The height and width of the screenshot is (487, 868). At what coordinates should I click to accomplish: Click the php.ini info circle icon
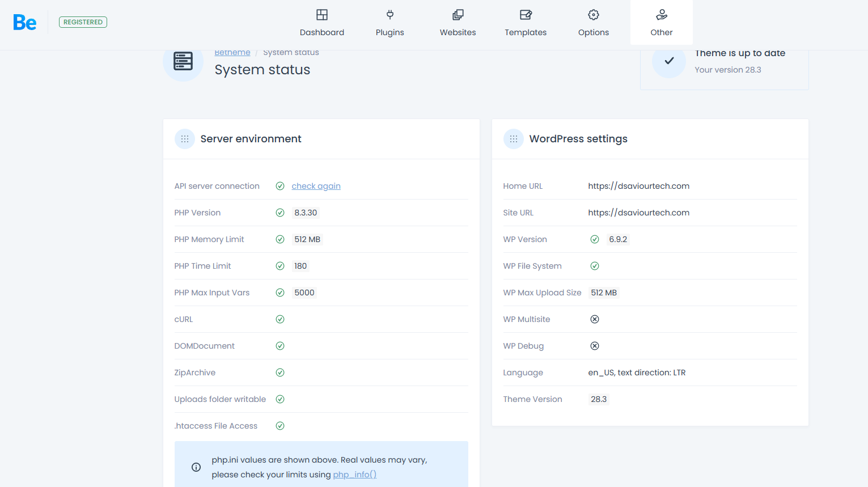(x=196, y=467)
